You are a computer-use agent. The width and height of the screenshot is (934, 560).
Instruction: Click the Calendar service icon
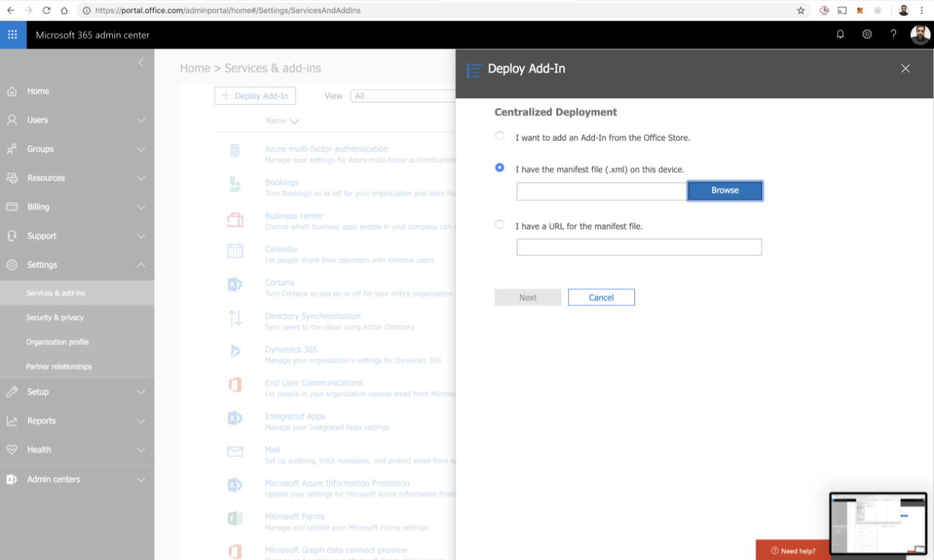pyautogui.click(x=235, y=251)
